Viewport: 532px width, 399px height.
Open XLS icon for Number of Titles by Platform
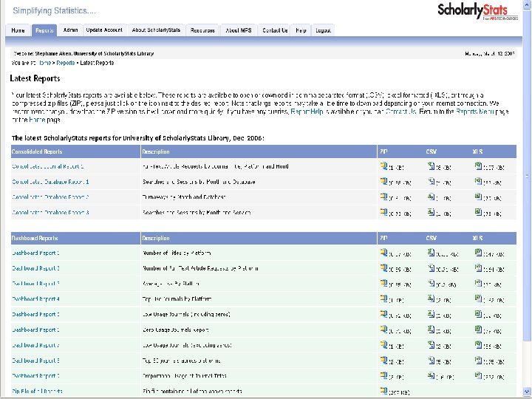pyautogui.click(x=478, y=253)
